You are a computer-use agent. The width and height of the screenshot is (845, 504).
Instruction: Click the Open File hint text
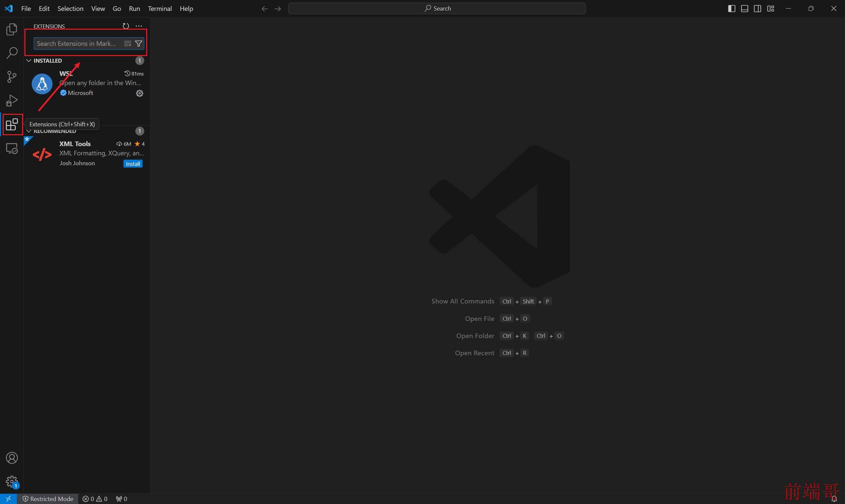(479, 319)
